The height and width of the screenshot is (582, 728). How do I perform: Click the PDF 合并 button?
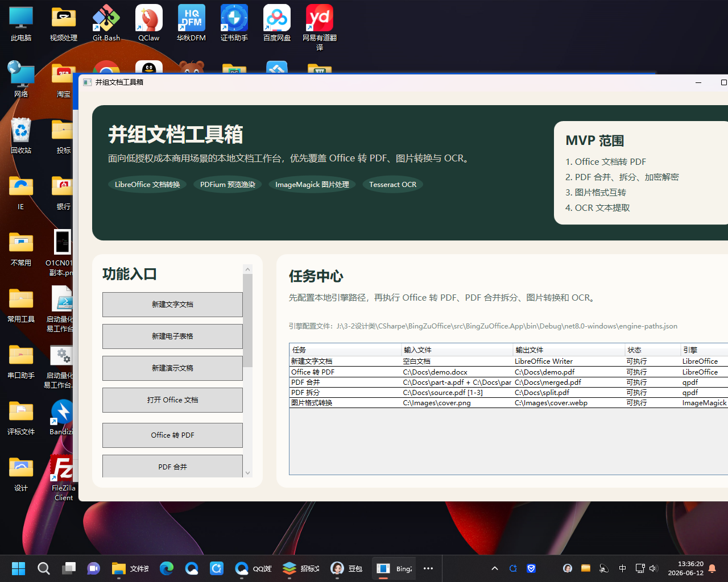click(x=172, y=466)
